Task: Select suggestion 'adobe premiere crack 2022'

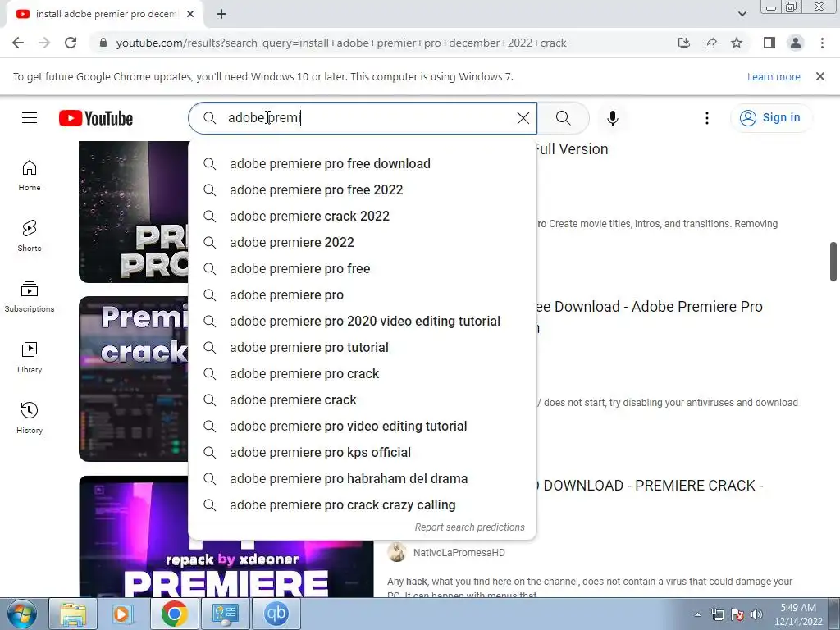Action: click(x=362, y=216)
